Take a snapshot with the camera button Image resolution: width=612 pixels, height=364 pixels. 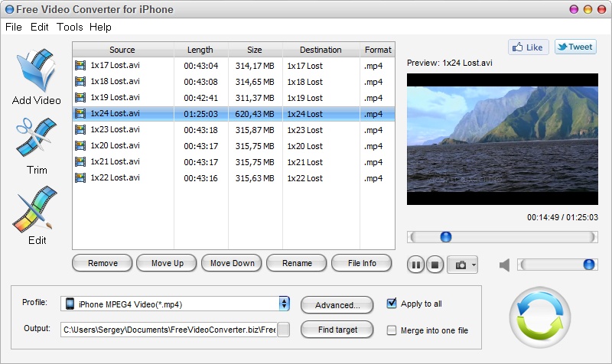[461, 265]
